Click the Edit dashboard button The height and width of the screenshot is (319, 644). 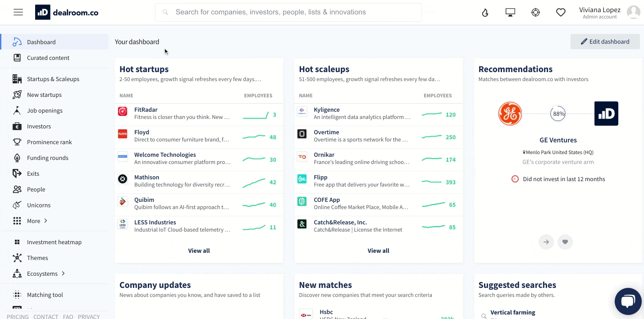point(605,41)
